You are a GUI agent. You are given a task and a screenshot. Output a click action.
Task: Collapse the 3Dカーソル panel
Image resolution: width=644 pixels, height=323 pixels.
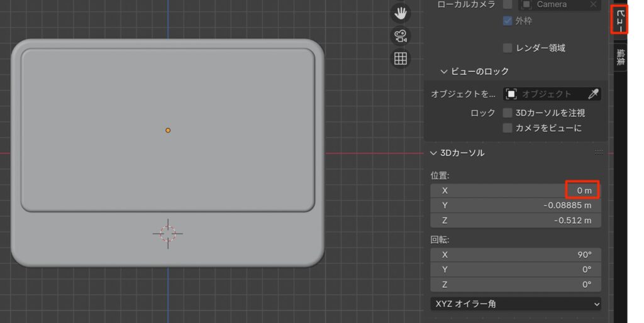(433, 153)
